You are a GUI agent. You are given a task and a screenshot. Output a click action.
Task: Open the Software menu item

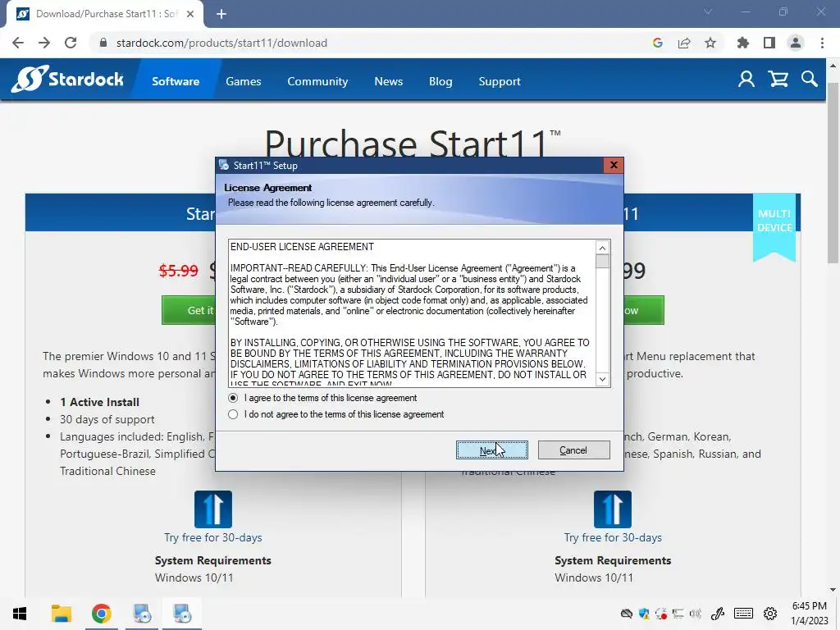(176, 81)
